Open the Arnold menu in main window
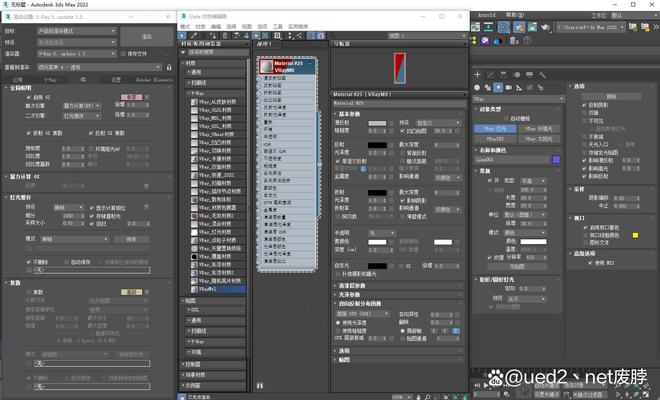660x400 pixels. pyautogui.click(x=487, y=15)
